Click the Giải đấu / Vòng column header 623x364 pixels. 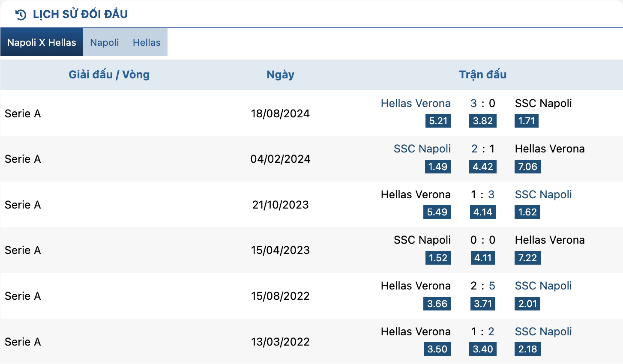pos(109,75)
